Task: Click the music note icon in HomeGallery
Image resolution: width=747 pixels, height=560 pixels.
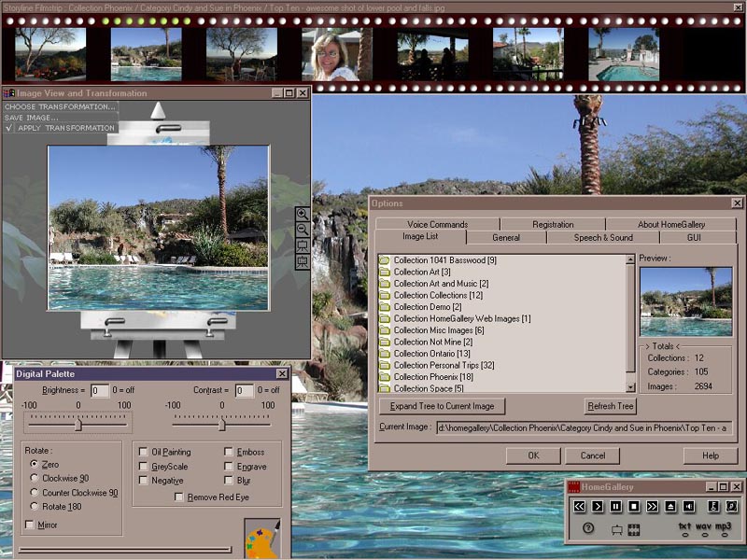Action: point(731,506)
